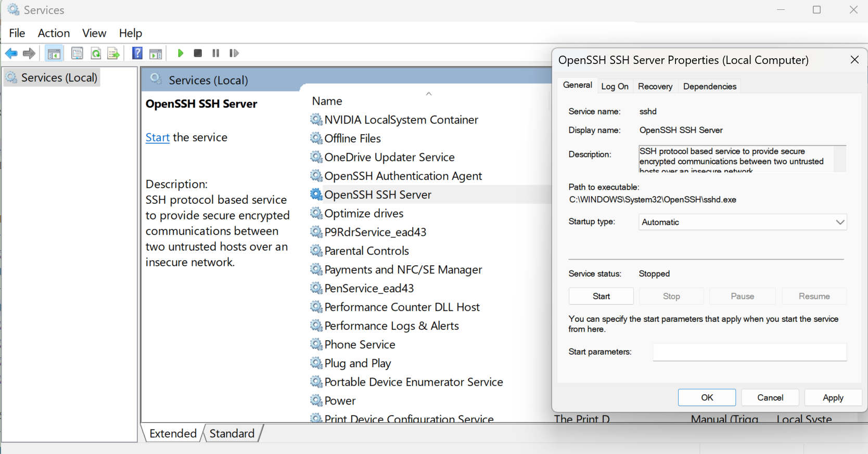Click the Restart Service toolbar icon
868x454 pixels.
(x=234, y=53)
